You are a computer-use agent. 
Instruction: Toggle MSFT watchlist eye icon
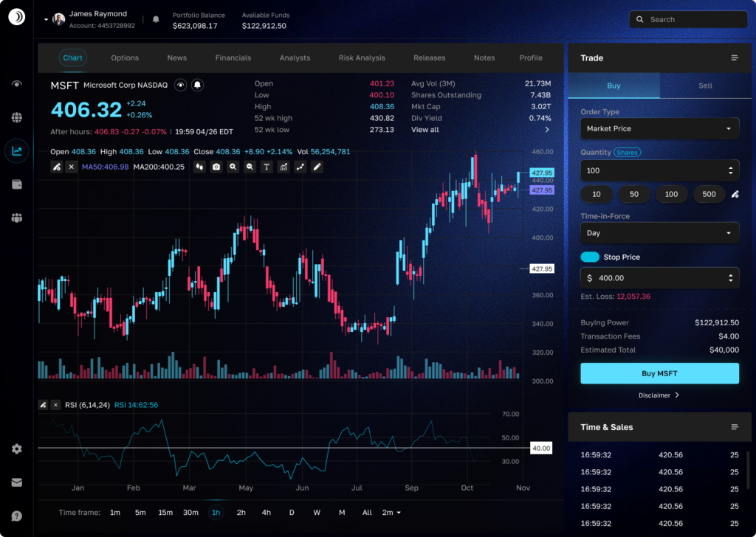181,86
